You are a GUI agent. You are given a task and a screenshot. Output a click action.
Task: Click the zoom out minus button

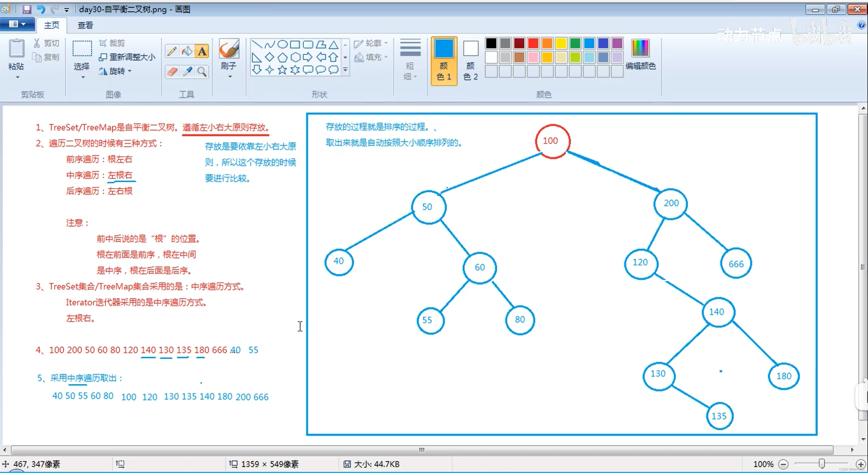(783, 464)
